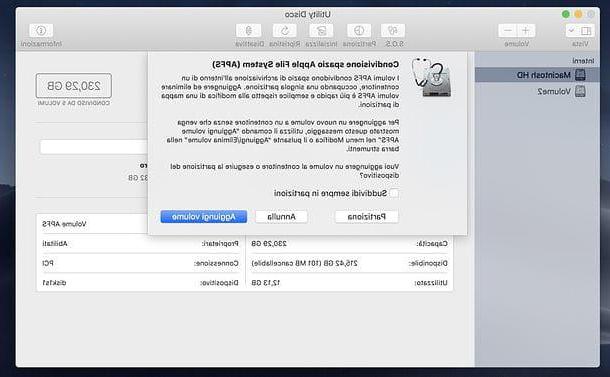The height and width of the screenshot is (377, 610).
Task: Click the green maximize window button
Action: tap(565, 14)
